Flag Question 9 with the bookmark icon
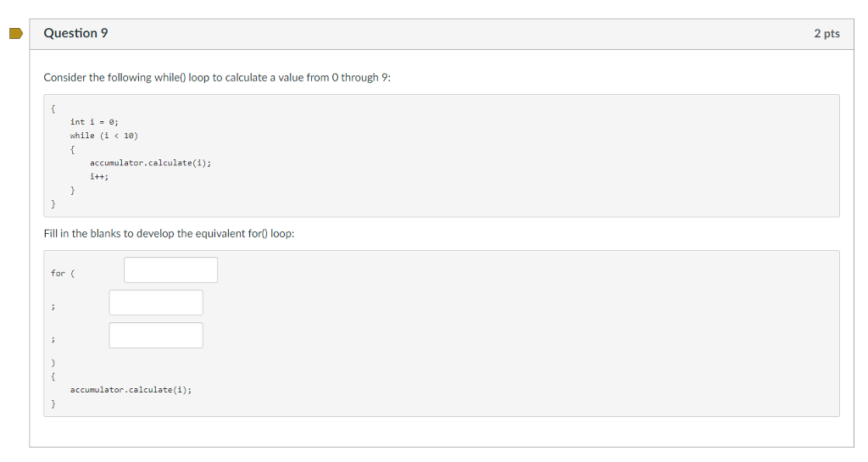The image size is (868, 462). (x=16, y=34)
